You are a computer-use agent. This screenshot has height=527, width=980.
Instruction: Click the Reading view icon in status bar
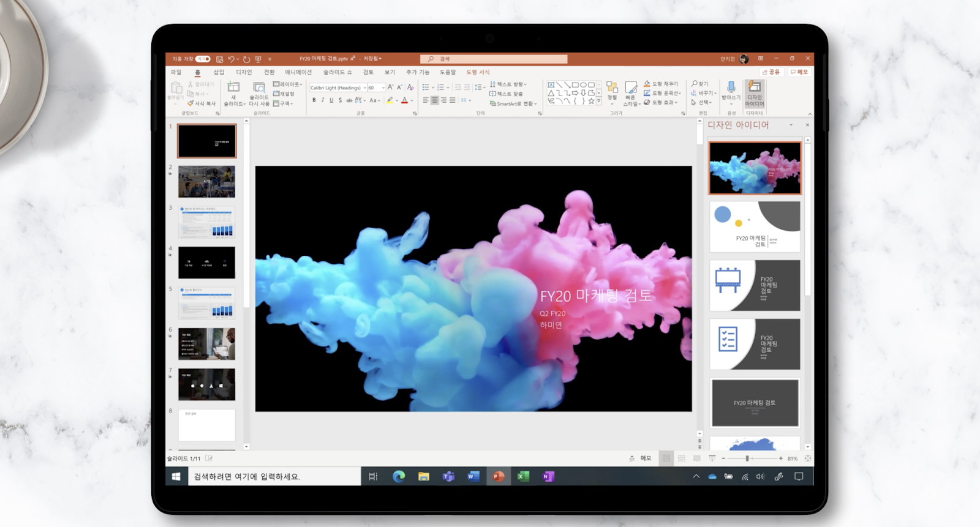[x=697, y=458]
